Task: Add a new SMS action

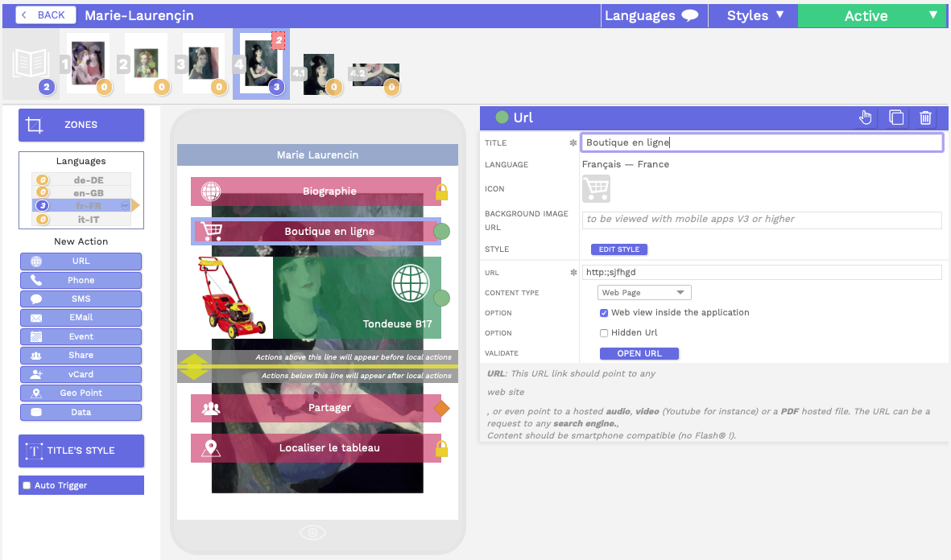Action: tap(81, 299)
